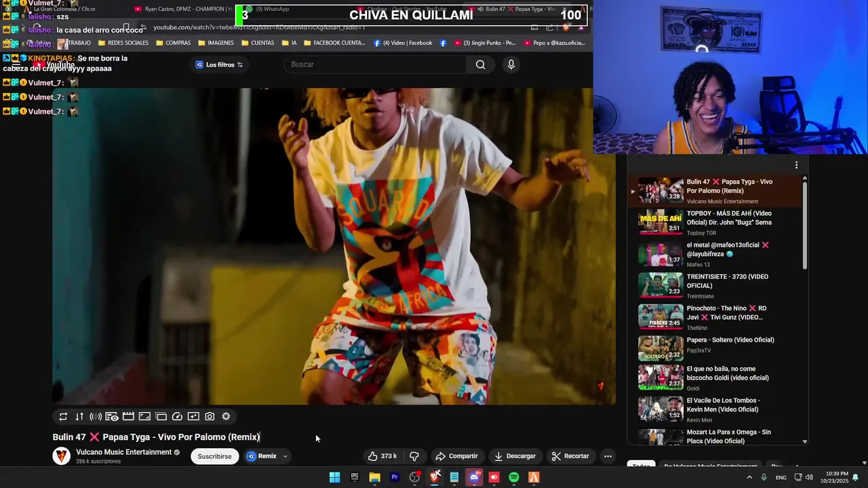Click the magnifier search button
This screenshot has height=488, width=868.
coord(480,64)
